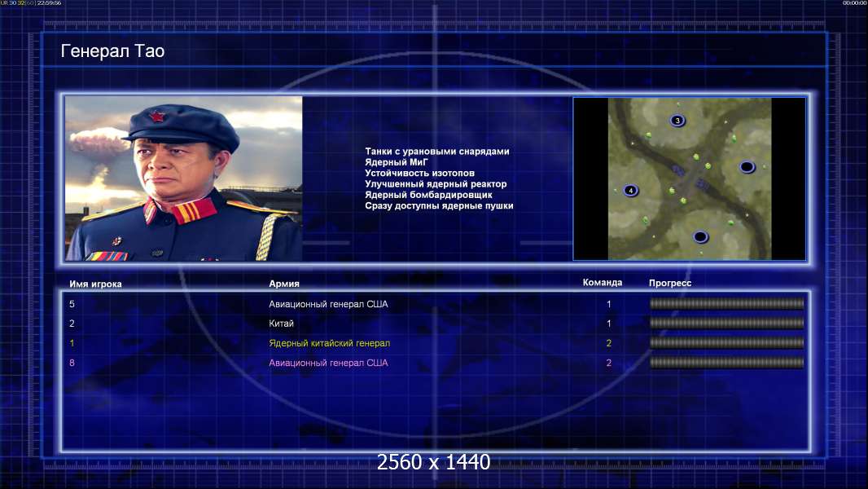Click the 'Команда' column header
868x489 pixels.
tap(603, 283)
